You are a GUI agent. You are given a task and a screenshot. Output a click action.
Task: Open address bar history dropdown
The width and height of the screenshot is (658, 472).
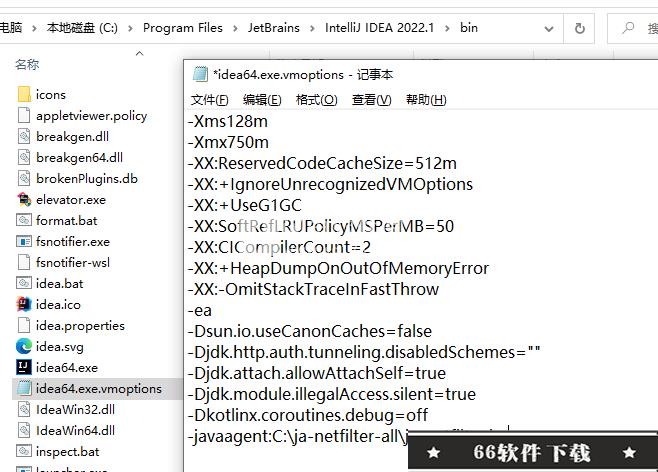(548, 29)
